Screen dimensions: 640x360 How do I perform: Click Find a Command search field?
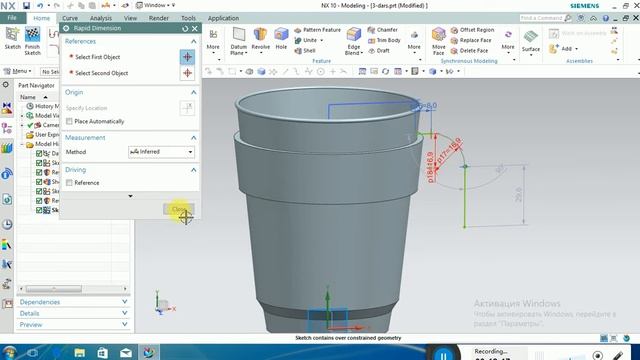541,18
